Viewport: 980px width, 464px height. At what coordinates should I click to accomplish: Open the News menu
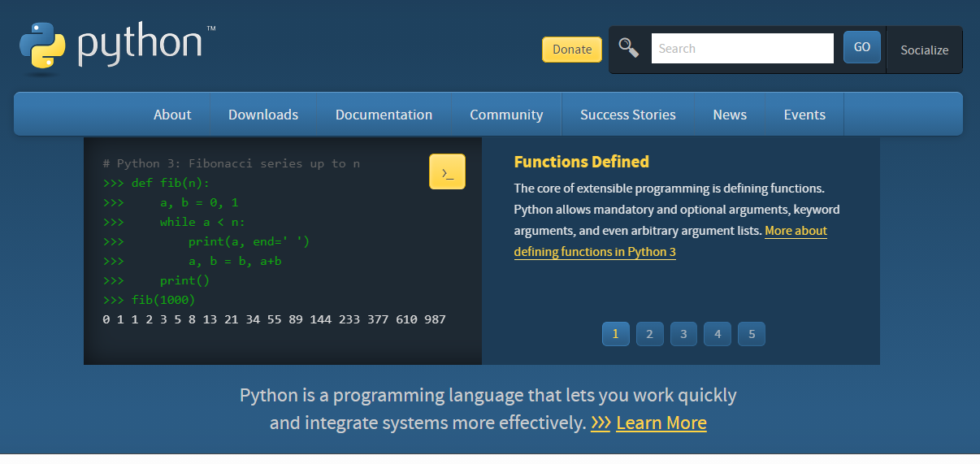(730, 115)
